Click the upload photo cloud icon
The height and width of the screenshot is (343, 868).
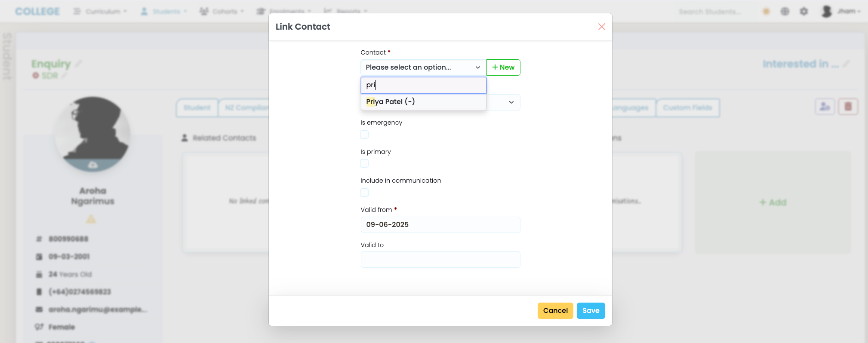tap(93, 165)
